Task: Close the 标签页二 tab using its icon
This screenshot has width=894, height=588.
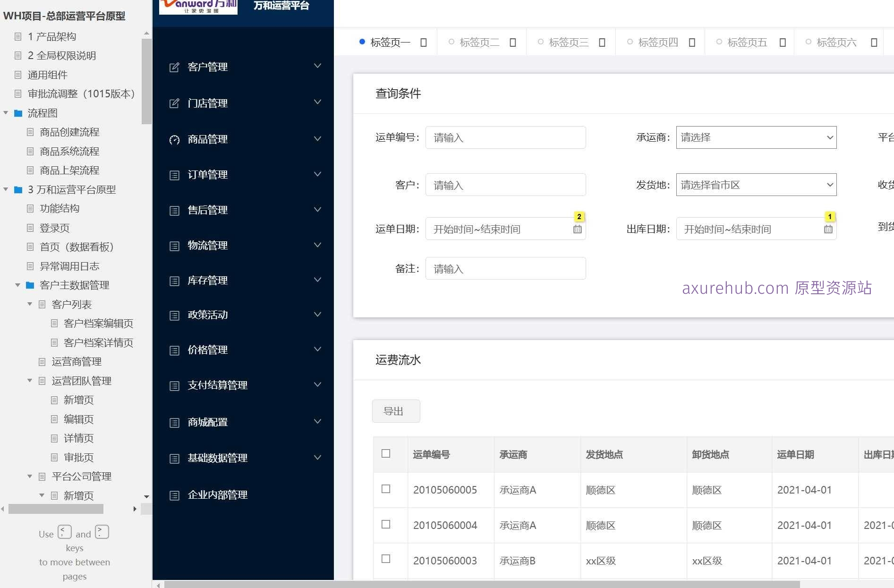Action: pyautogui.click(x=512, y=43)
